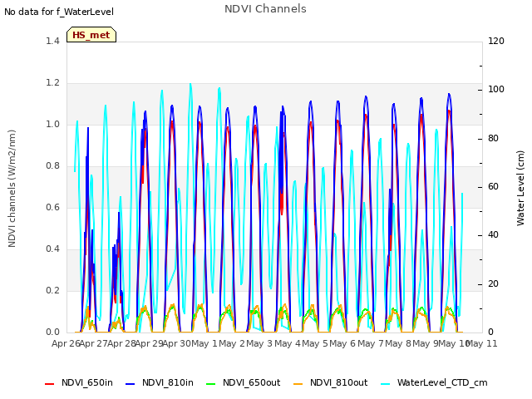Click the 80 right axis tick label
Viewport: 532px width, 399px height.
pyautogui.click(x=493, y=139)
